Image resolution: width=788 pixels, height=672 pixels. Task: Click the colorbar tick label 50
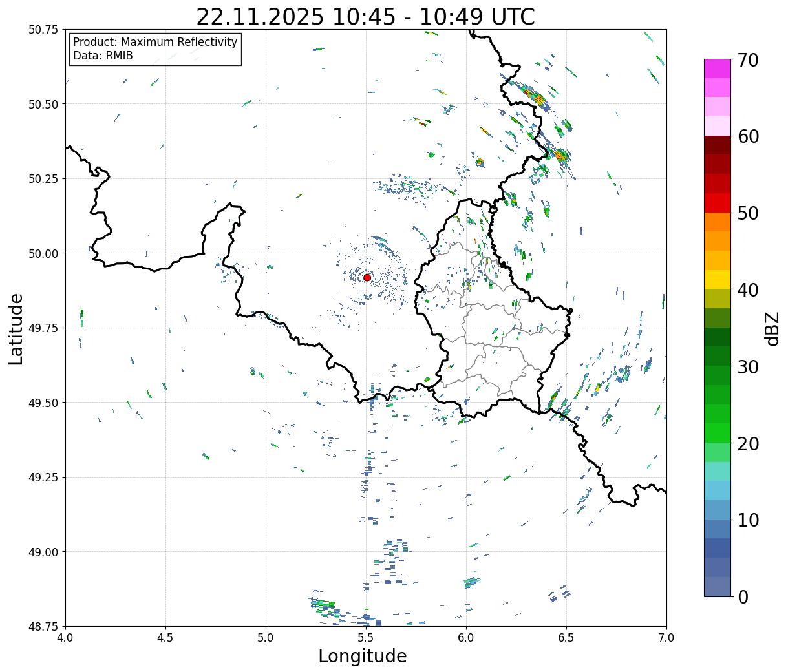click(748, 213)
